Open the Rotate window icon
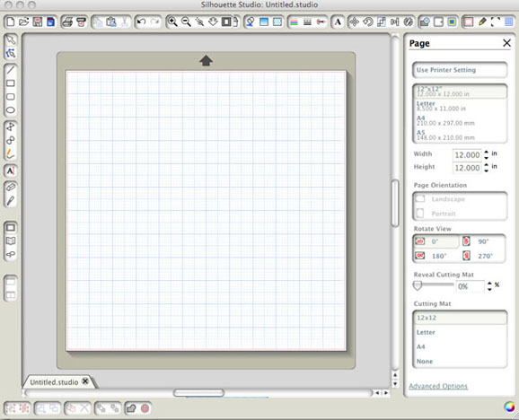The image size is (519, 420). tap(368, 22)
